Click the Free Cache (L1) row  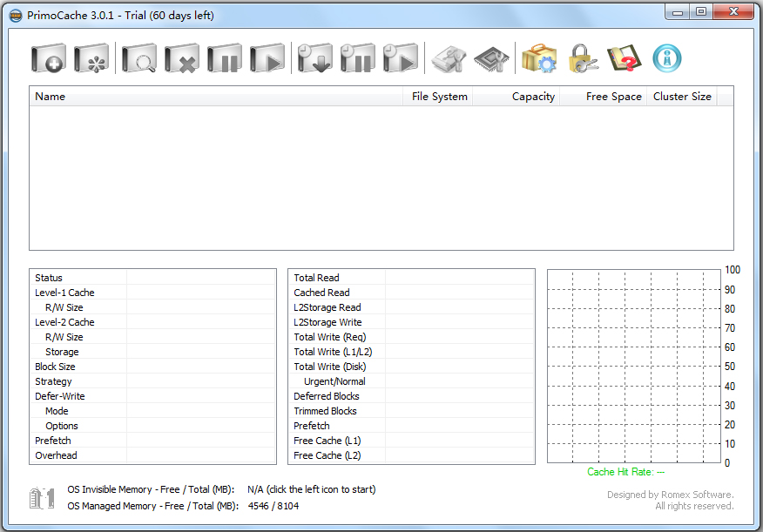412,441
